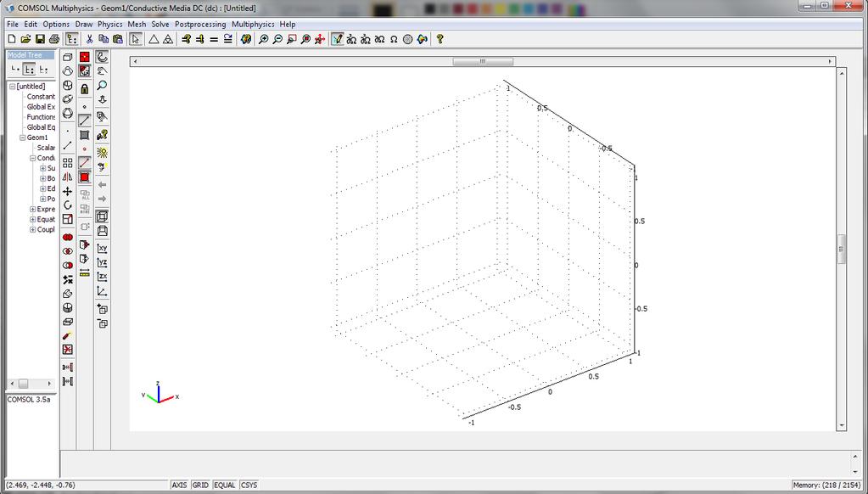This screenshot has height=494, width=868.
Task: Click the Union red circles icon
Action: pos(68,237)
